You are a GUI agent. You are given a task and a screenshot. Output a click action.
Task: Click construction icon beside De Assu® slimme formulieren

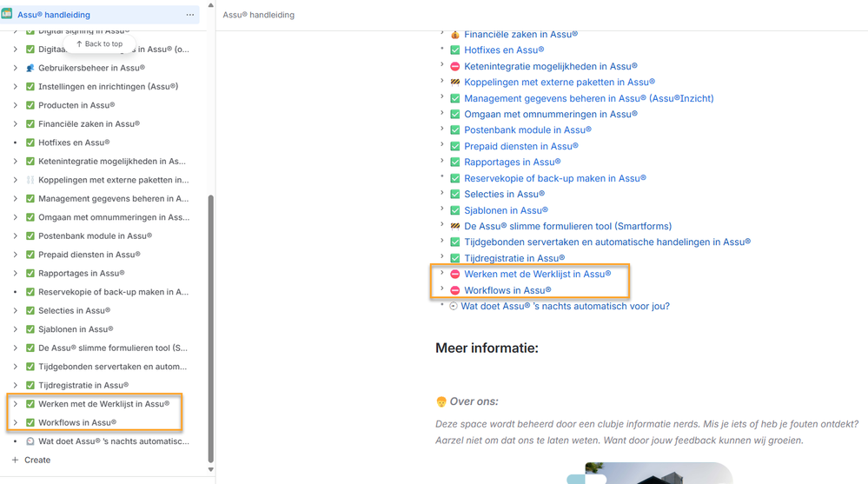pyautogui.click(x=455, y=226)
